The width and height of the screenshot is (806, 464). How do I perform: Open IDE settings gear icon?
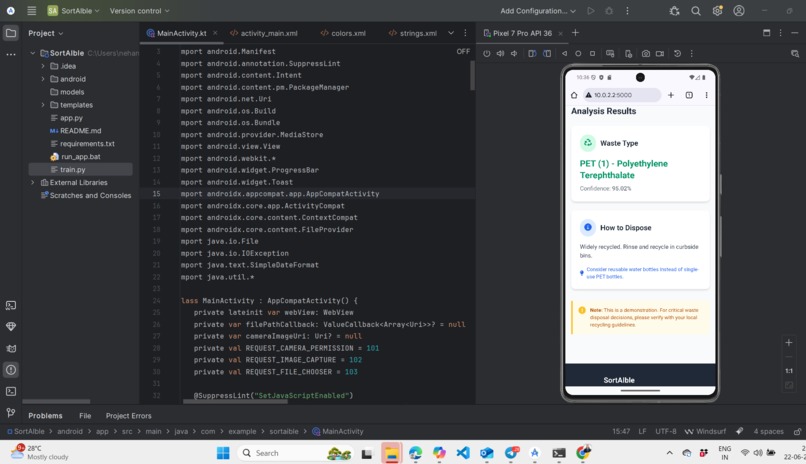(x=717, y=11)
